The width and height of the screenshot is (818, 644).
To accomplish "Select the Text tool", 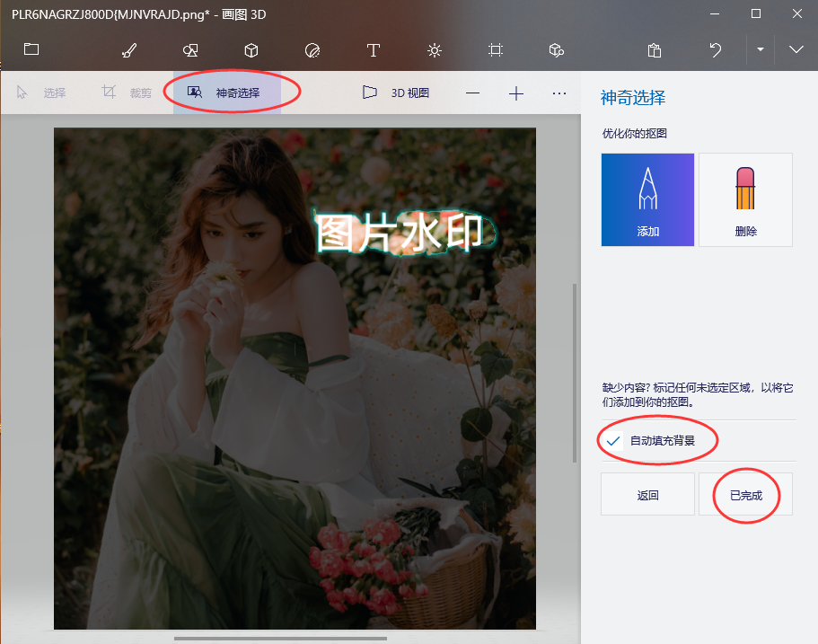I will (374, 50).
